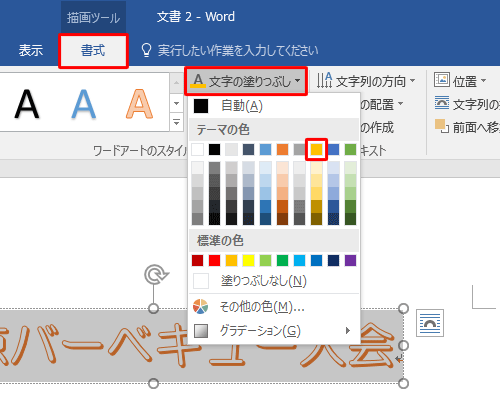This screenshot has height=395, width=500.
Task: Click the top-right corner sizing handle
Action: point(403,309)
